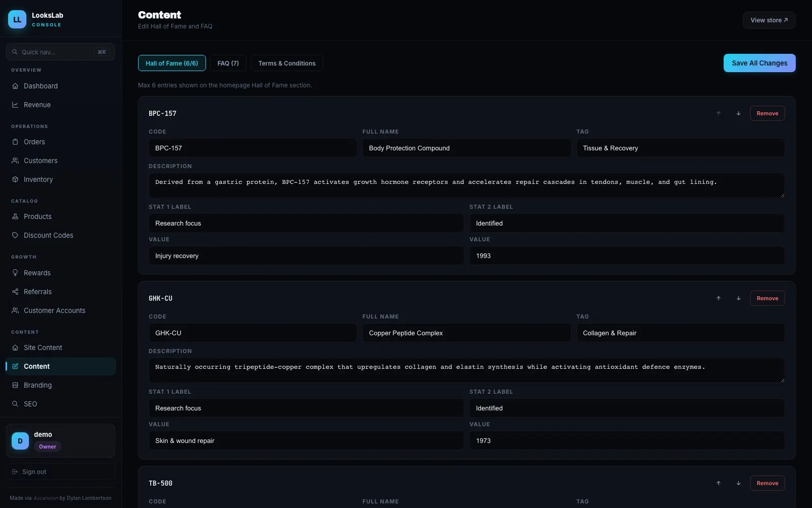Move GHK-CU entry up with arrow icon
This screenshot has height=508, width=812.
coord(719,298)
